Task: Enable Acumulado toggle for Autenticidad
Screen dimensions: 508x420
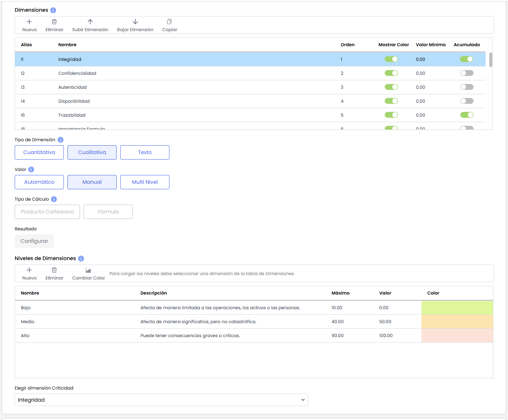Action: point(467,87)
